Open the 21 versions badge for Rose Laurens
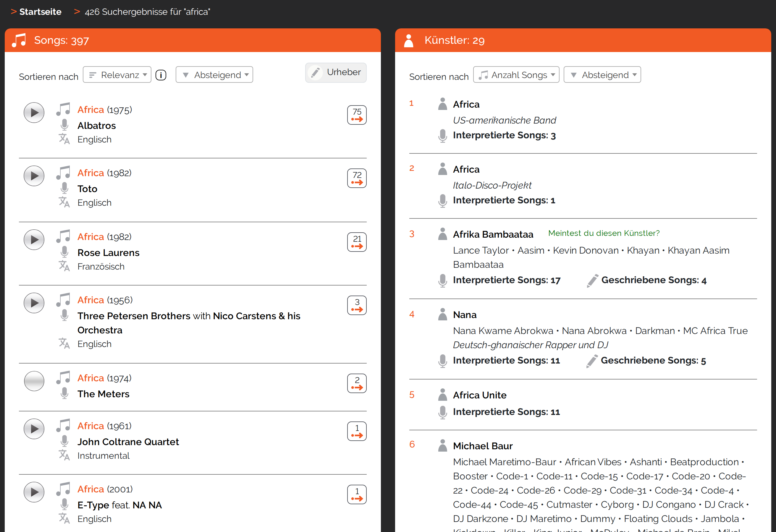The image size is (776, 532). coord(357,242)
